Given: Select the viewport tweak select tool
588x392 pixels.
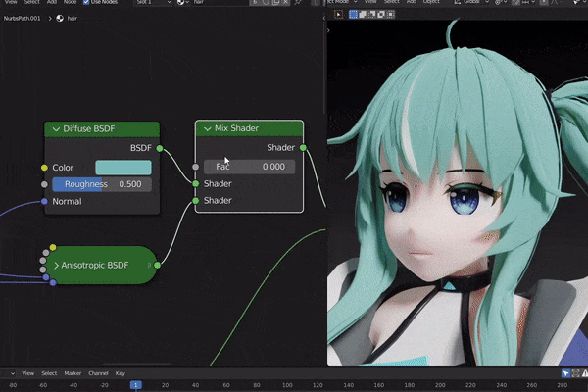Looking at the screenshot, I should pos(339,15).
